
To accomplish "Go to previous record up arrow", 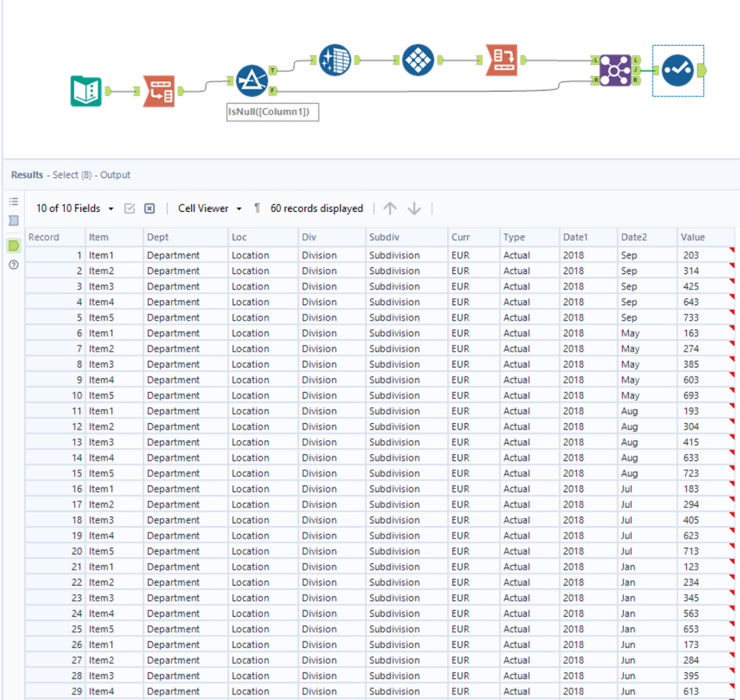I will click(x=390, y=208).
